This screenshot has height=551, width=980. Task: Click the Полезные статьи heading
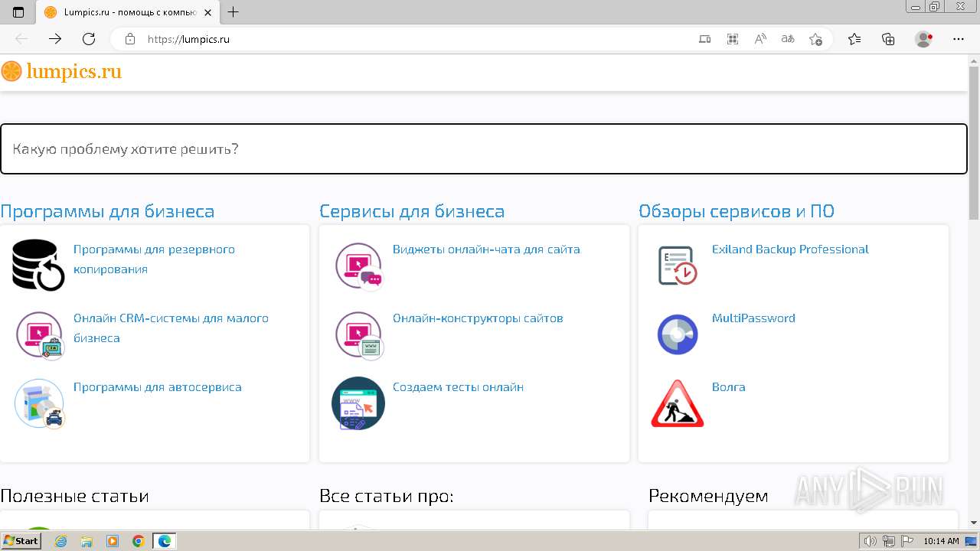click(74, 496)
